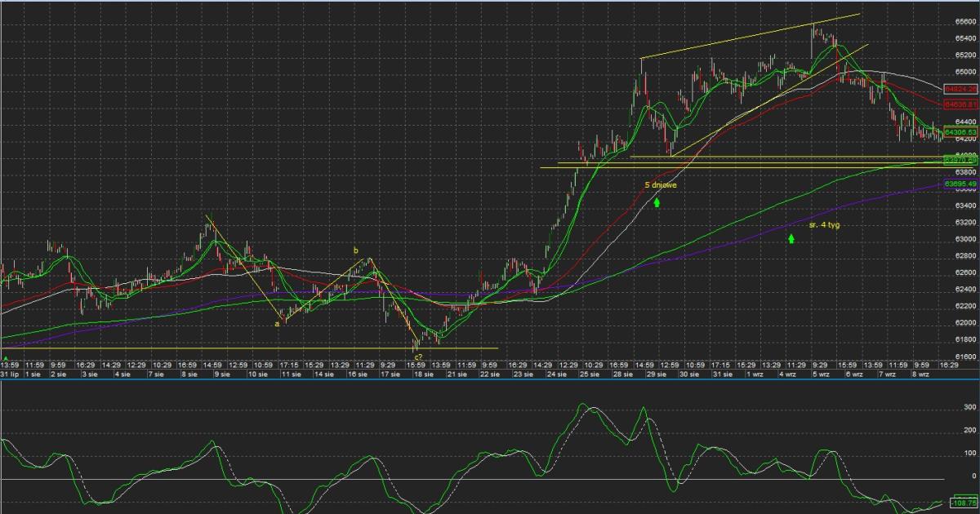
Task: Click the wave label 'b' on chart
Action: pyautogui.click(x=355, y=250)
